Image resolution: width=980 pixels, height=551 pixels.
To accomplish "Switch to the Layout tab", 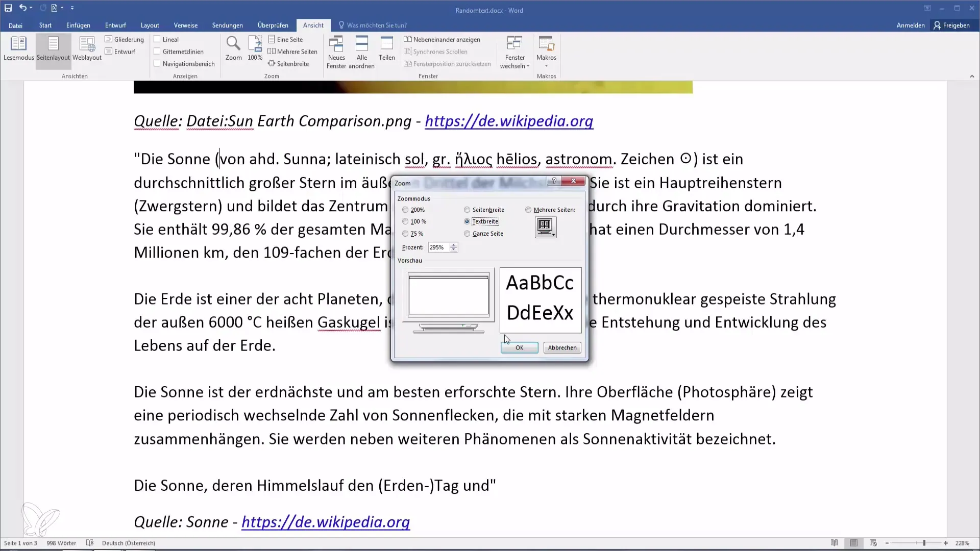I will [150, 25].
